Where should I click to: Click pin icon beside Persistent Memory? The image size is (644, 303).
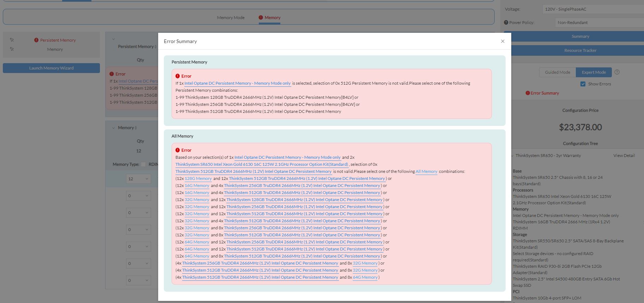click(x=12, y=40)
